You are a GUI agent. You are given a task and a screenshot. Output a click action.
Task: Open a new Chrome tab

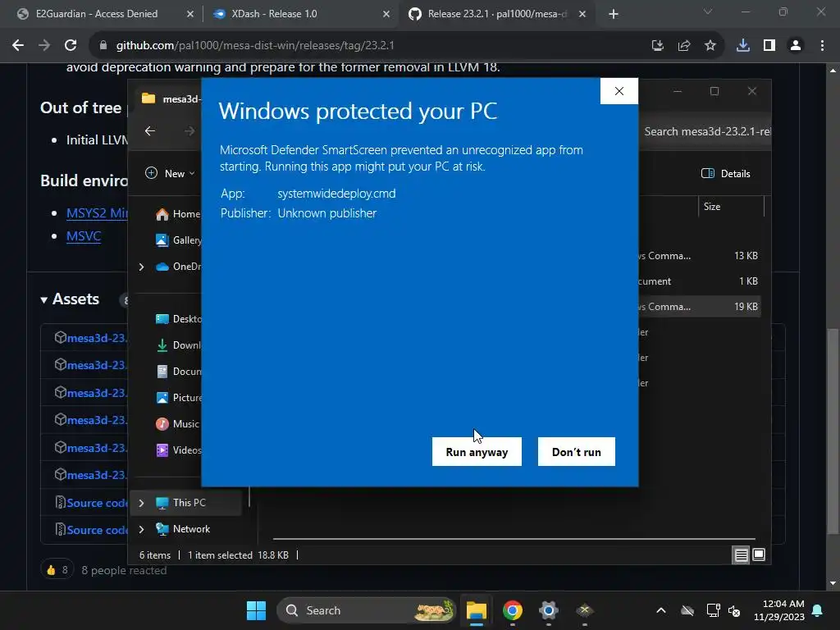pyautogui.click(x=614, y=14)
